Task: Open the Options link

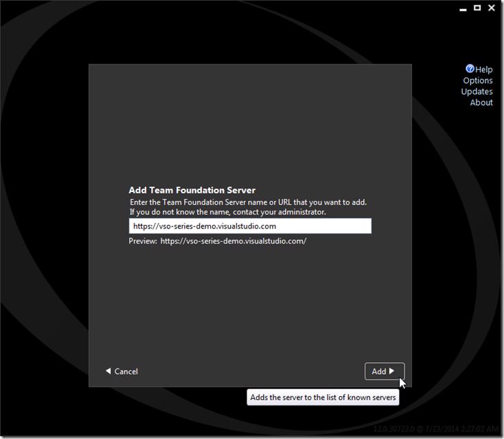Action: (x=478, y=81)
